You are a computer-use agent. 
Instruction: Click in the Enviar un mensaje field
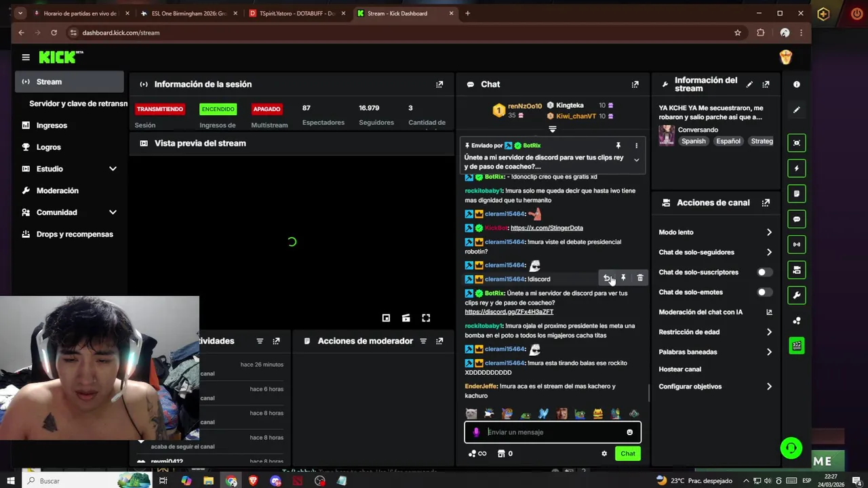[x=553, y=432]
